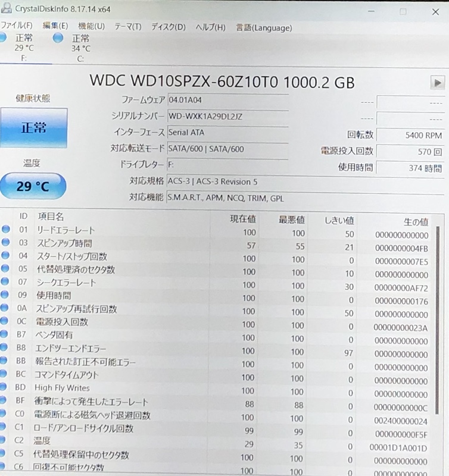The height and width of the screenshot is (476, 449).
Task: Click status dot for 代替処理済のセクタ数 row
Action: (x=5, y=268)
